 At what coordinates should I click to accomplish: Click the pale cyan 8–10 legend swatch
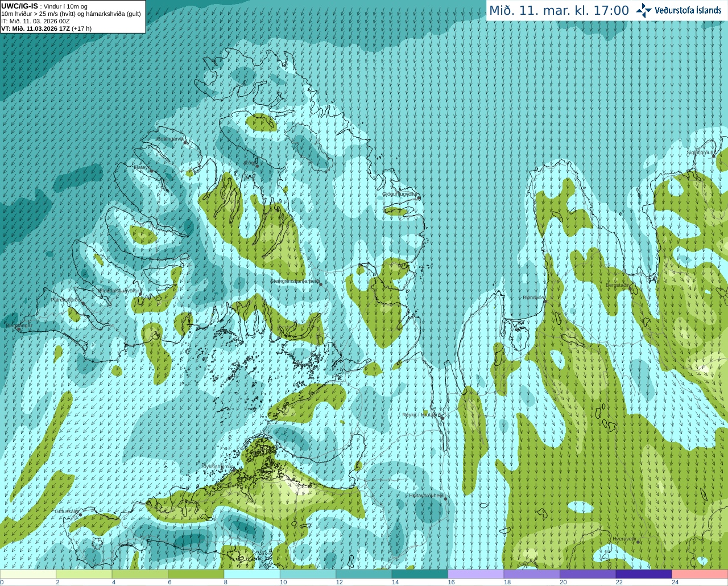(252, 574)
